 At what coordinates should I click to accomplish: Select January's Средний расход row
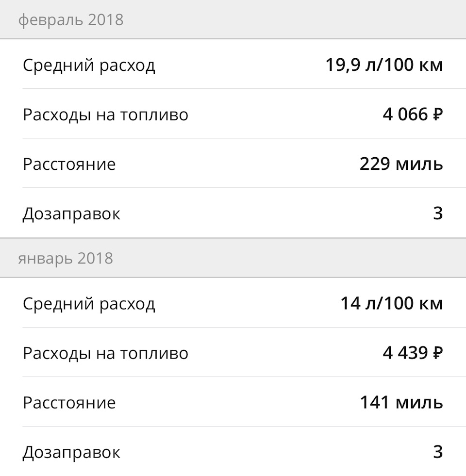point(233,303)
